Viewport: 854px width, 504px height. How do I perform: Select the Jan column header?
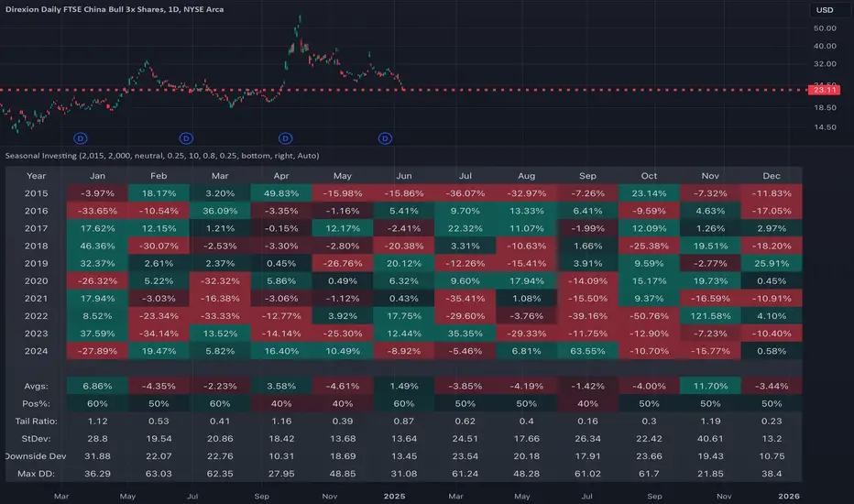pyautogui.click(x=97, y=176)
